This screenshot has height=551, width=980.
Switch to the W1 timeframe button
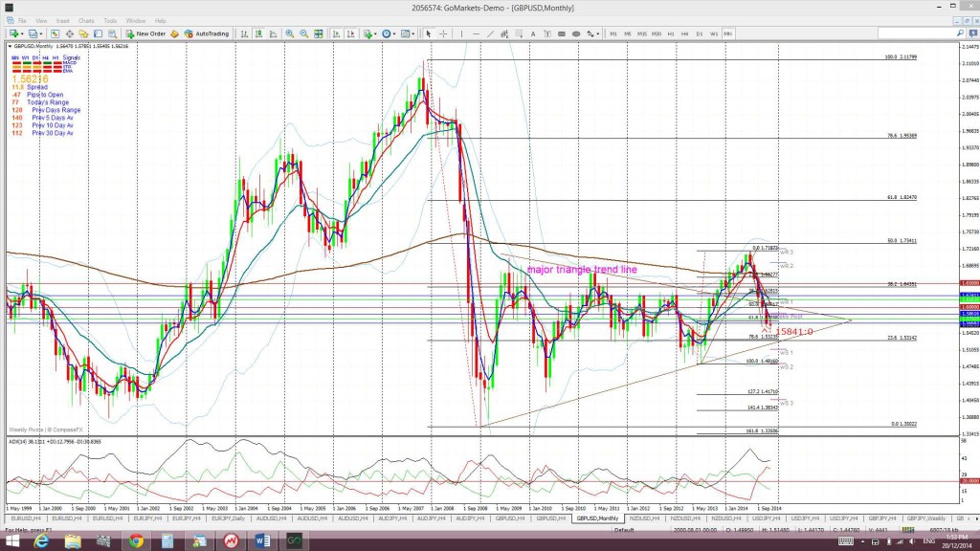pyautogui.click(x=714, y=33)
